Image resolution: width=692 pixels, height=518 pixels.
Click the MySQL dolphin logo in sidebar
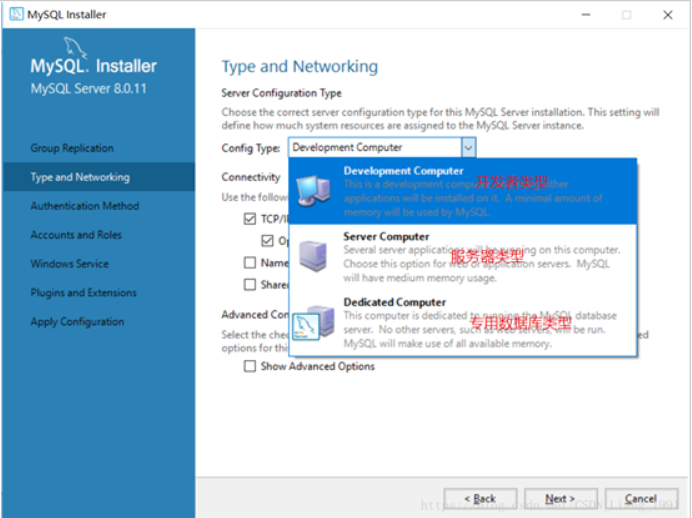pos(75,48)
